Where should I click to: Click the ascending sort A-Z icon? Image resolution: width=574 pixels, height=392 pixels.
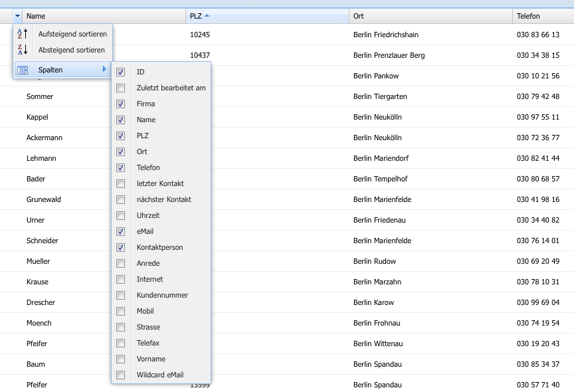[x=23, y=34]
